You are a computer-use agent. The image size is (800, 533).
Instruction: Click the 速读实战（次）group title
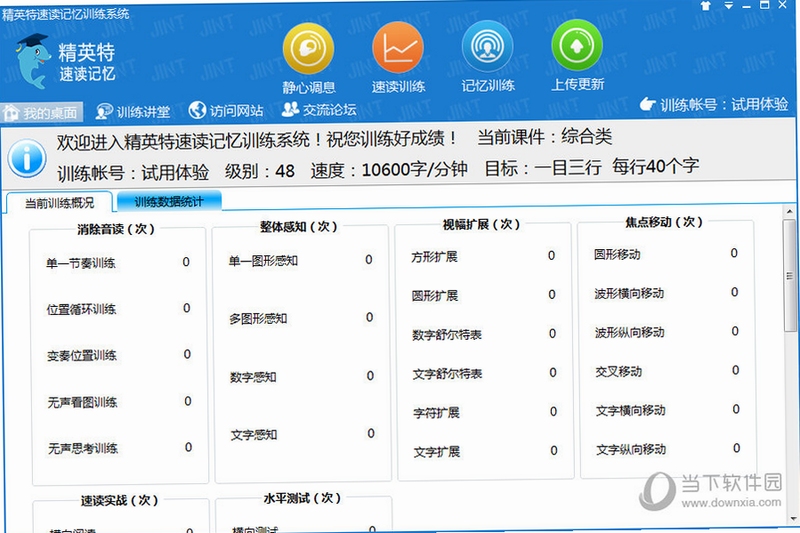click(x=119, y=500)
